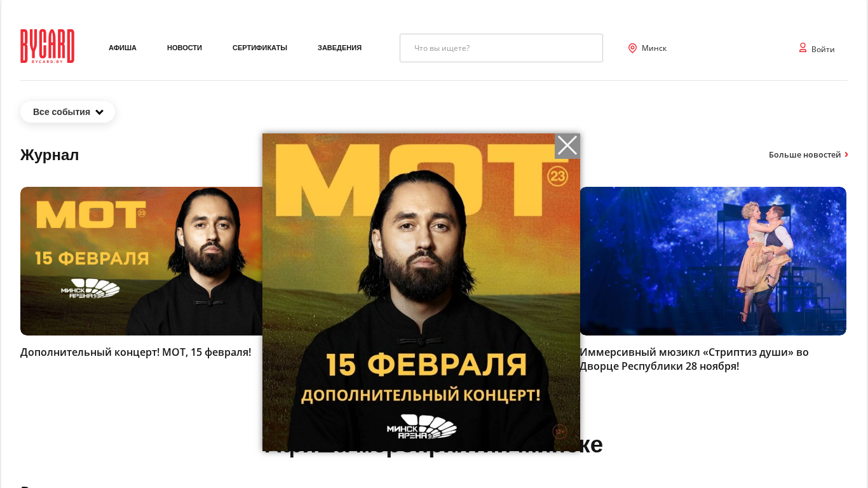Click the location pin icon
This screenshot has width=868, height=488.
[x=632, y=48]
